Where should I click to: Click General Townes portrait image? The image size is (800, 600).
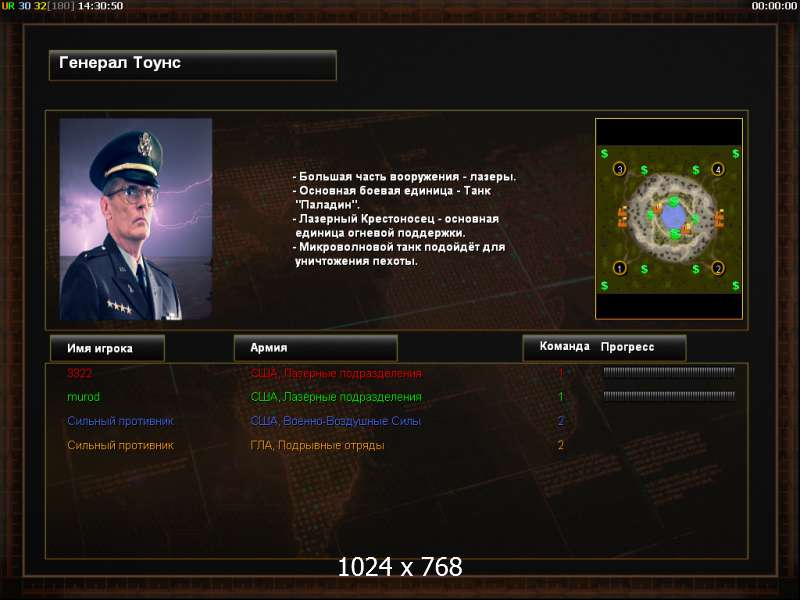(x=136, y=219)
